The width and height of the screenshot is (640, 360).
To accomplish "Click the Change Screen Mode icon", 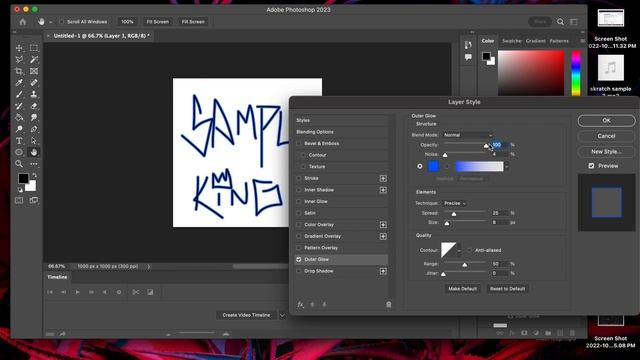I will click(x=33, y=200).
